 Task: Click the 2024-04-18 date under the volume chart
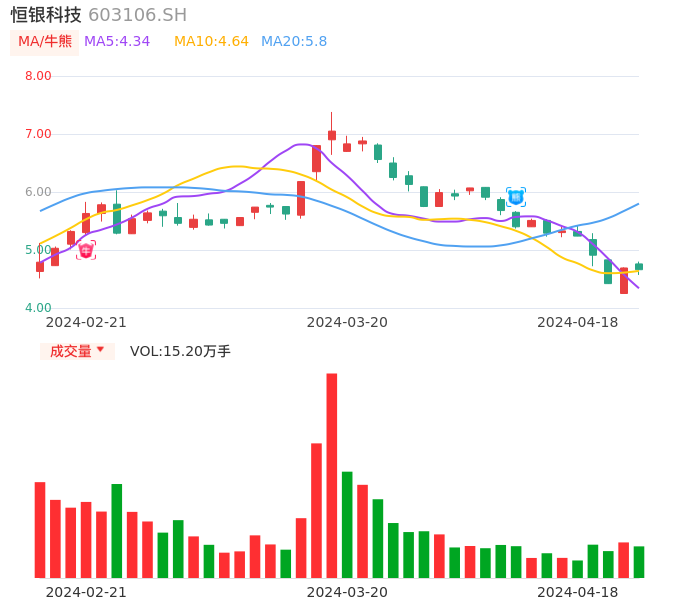click(x=578, y=592)
